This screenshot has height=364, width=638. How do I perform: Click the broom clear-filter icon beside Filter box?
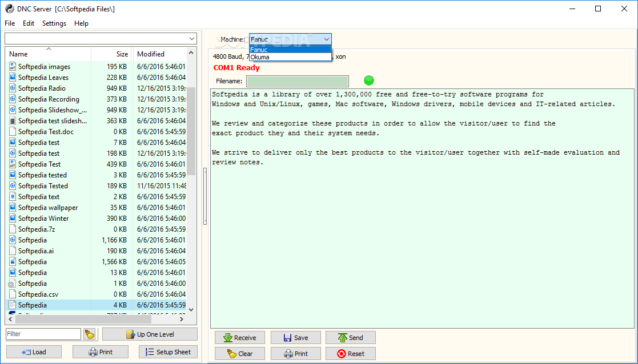coord(90,334)
